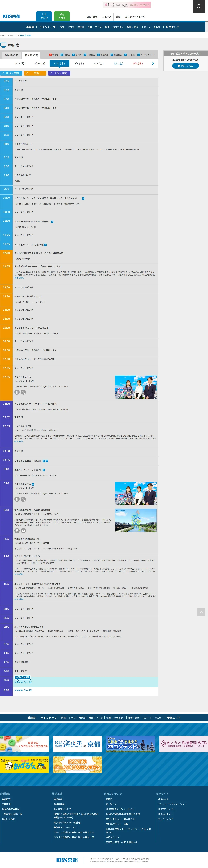Open globe icon for 京の水ものがたり program
208x868 pixels.
click(17, 530)
